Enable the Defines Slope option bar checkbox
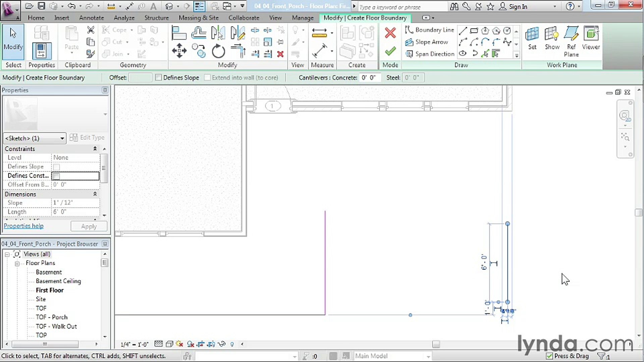Image resolution: width=644 pixels, height=362 pixels. coord(159,78)
